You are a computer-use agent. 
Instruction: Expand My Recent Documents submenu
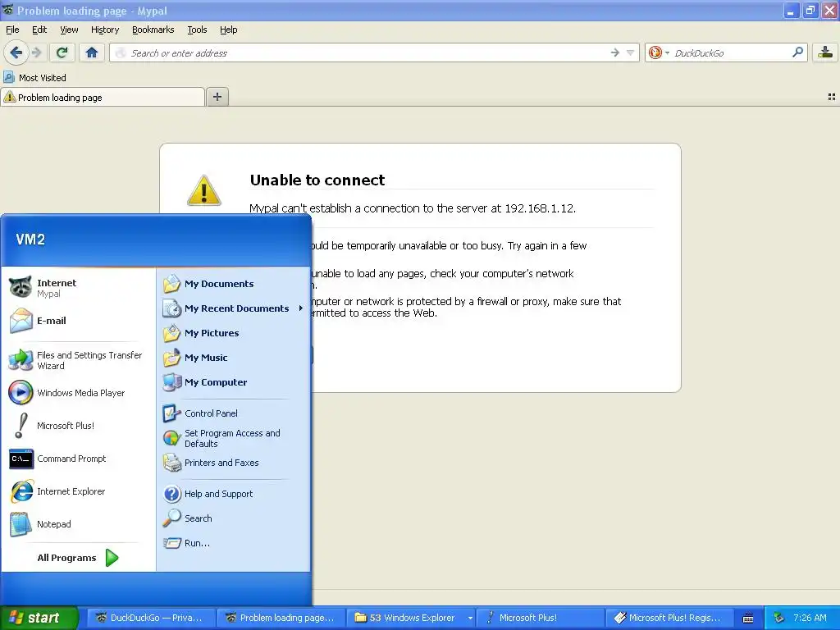coord(234,308)
